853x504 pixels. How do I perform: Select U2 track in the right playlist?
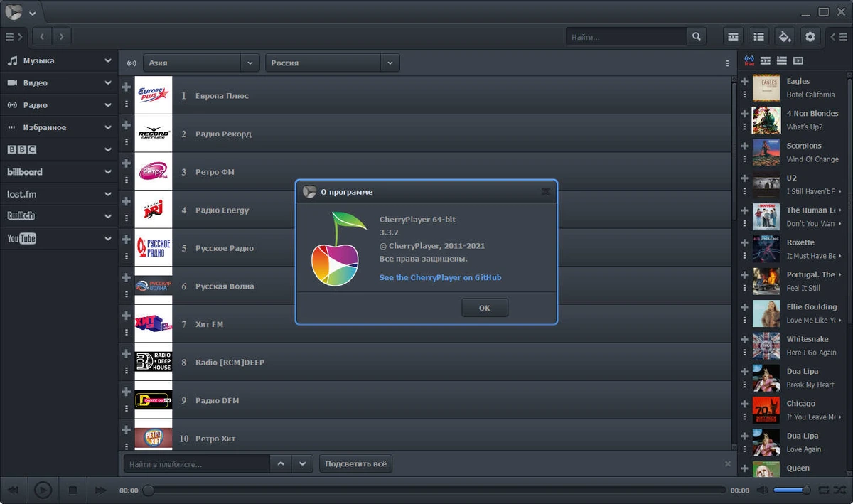(794, 184)
